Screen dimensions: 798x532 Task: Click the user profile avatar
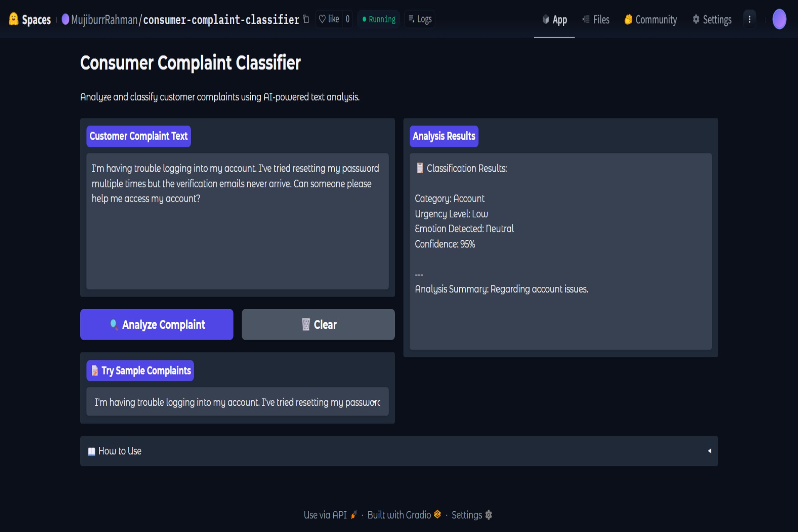(x=779, y=19)
